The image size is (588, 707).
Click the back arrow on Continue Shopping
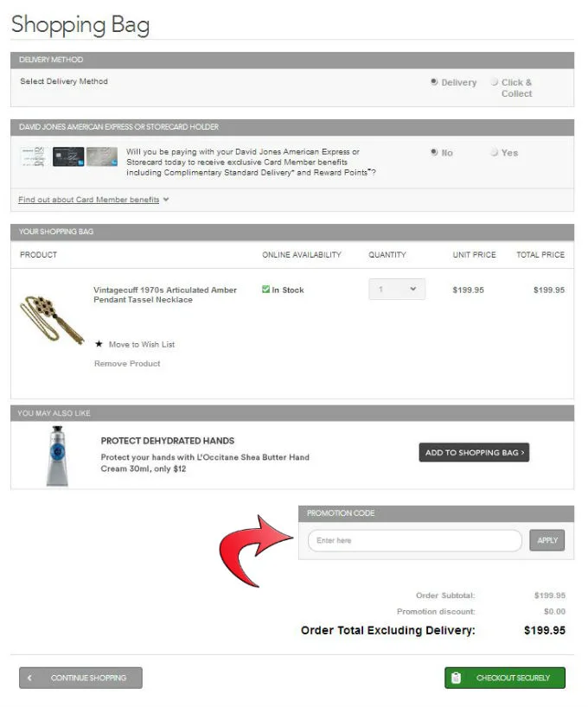pyautogui.click(x=29, y=678)
